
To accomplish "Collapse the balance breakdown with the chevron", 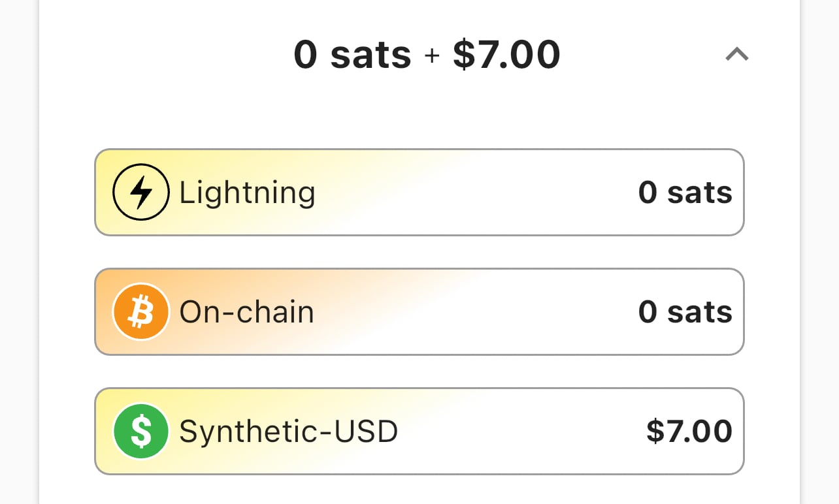I will [736, 55].
